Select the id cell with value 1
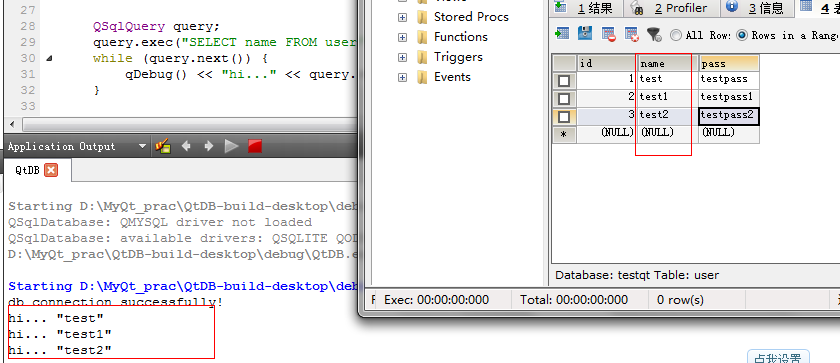The image size is (840, 363). (607, 80)
